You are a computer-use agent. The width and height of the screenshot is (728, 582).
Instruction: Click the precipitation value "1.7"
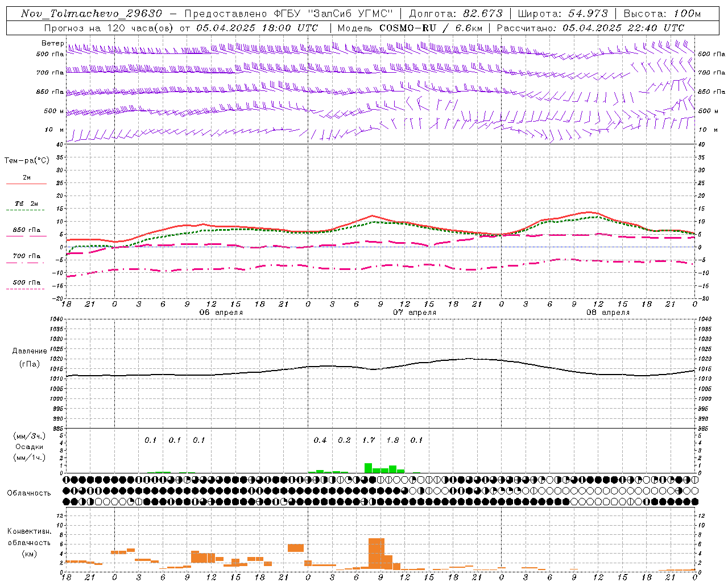tap(369, 440)
